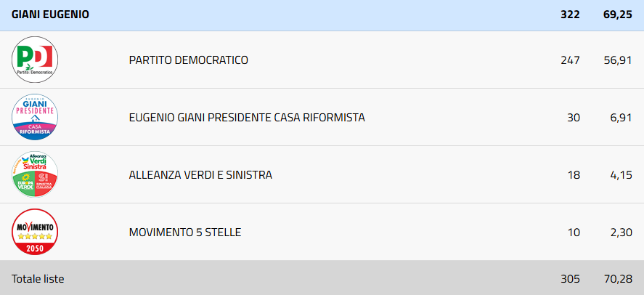The height and width of the screenshot is (295, 644).
Task: Click Alleanza Verdi's 18 votes value
Action: [573, 174]
